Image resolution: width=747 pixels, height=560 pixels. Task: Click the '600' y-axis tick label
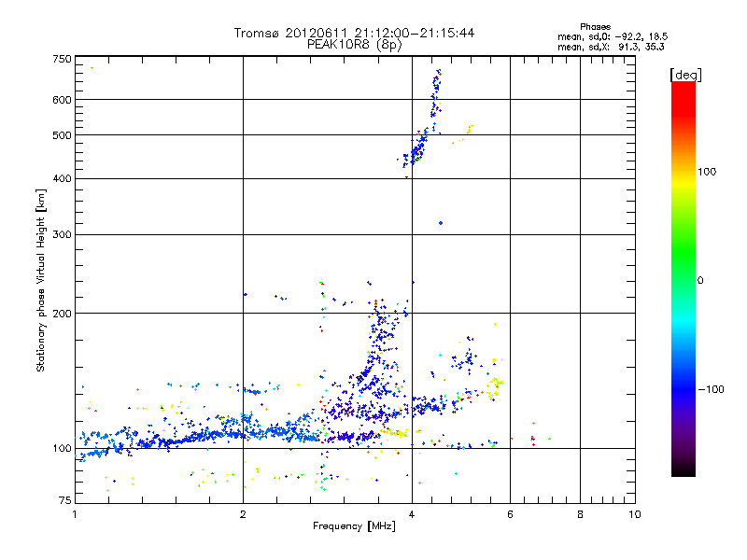click(62, 100)
